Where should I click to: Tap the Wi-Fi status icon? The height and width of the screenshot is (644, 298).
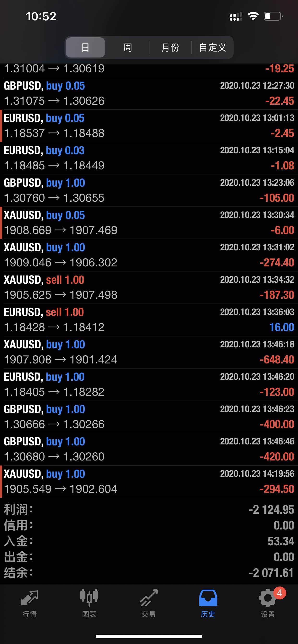(253, 16)
